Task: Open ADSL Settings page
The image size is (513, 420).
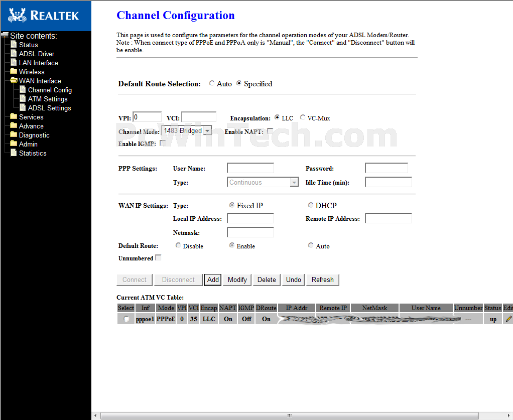Action: [49, 108]
